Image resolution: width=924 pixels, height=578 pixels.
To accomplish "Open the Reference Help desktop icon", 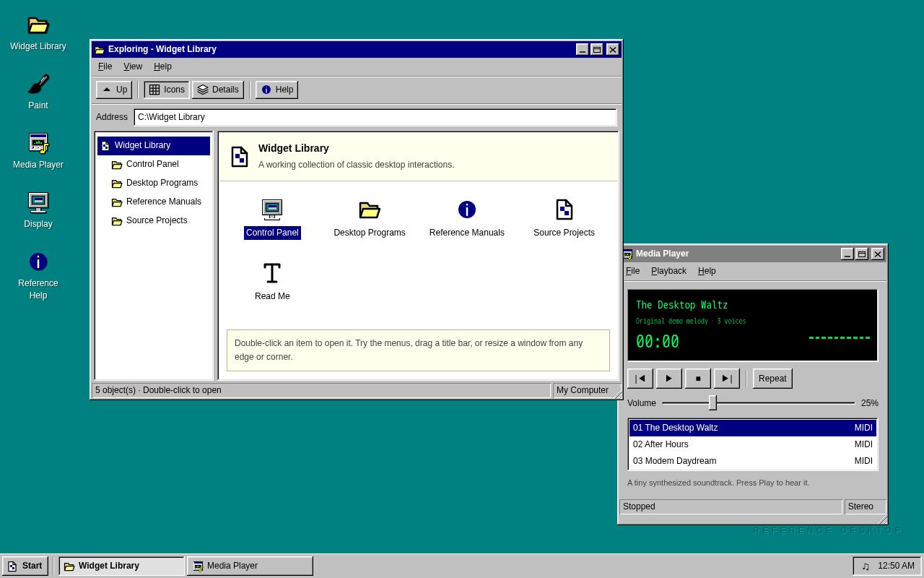I will 38,275.
